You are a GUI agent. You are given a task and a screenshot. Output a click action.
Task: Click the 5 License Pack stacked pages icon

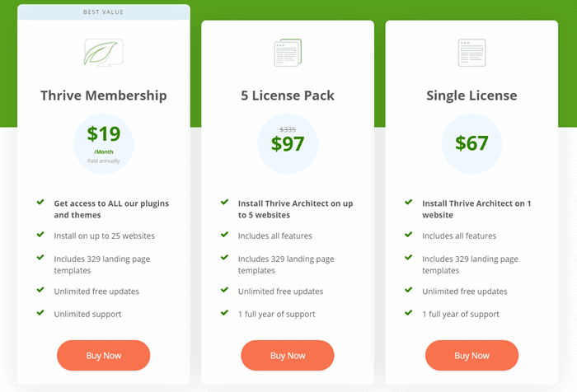tap(288, 53)
